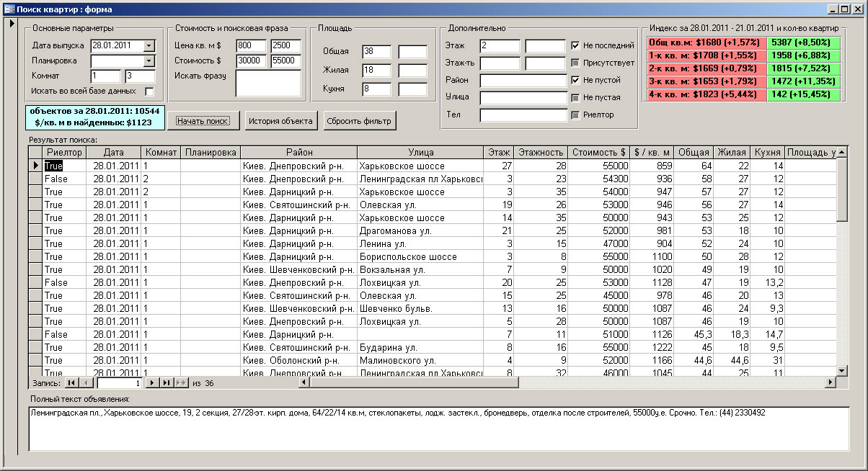868x471 pixels.
Task: Select the '$ / кв. м' column header
Action: [x=652, y=153]
